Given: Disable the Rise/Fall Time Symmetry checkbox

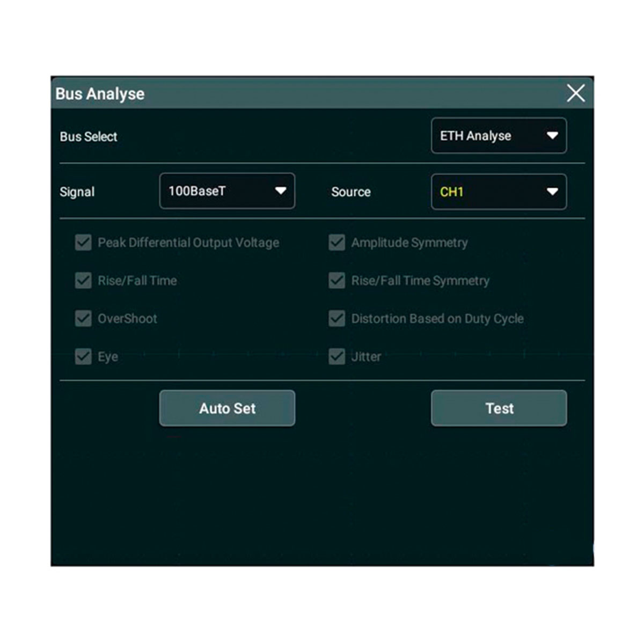Looking at the screenshot, I should (336, 280).
